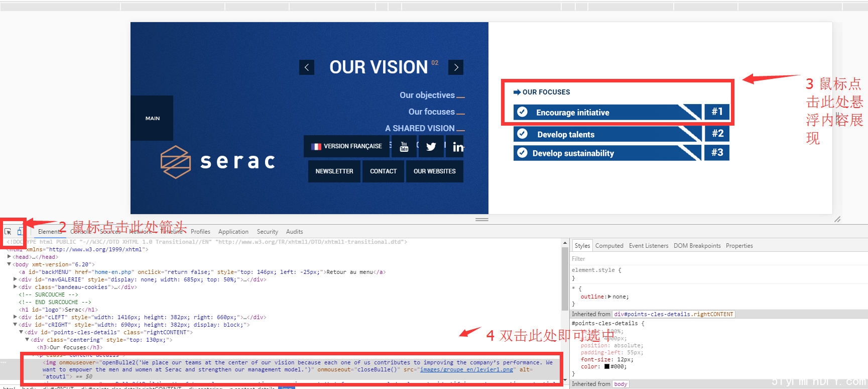Open the Event Listeners sidebar tab
This screenshot has width=868, height=389.
point(649,246)
